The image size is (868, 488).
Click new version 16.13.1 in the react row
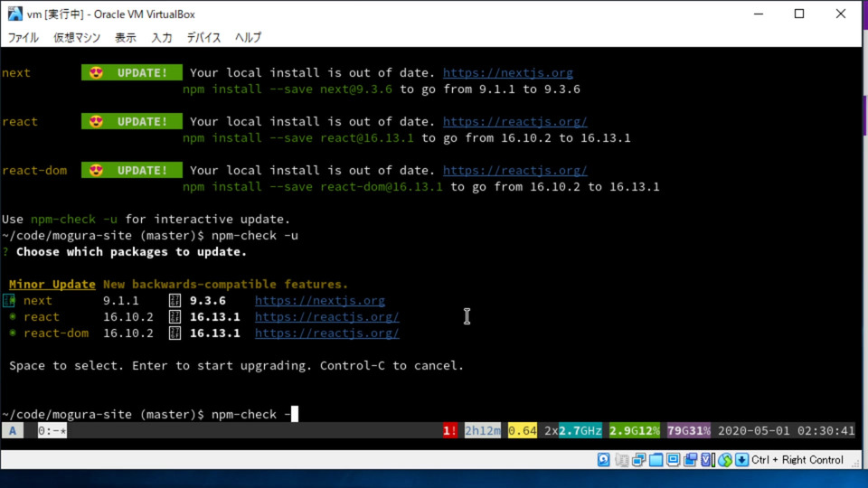[x=215, y=316]
